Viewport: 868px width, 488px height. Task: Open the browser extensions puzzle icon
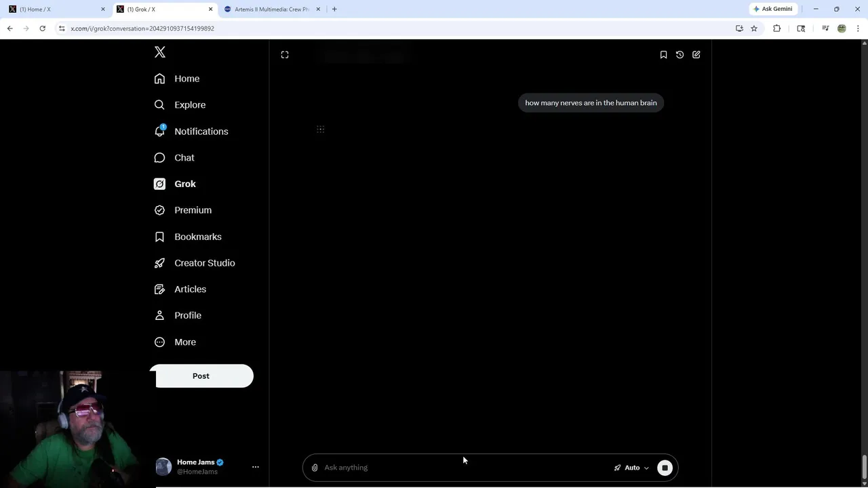coord(776,28)
